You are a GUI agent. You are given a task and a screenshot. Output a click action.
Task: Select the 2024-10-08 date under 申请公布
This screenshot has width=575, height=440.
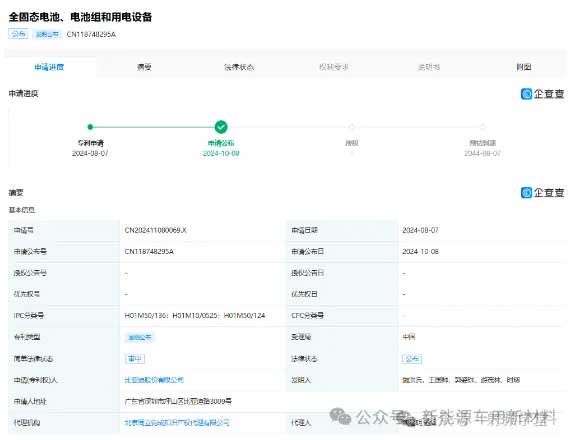coord(221,153)
